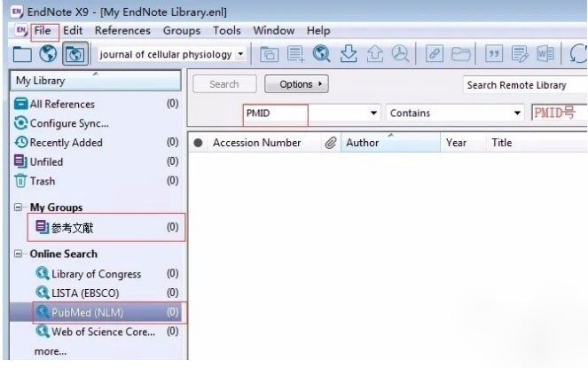Open Edit menu
Image resolution: width=588 pixels, height=368 pixels.
pyautogui.click(x=73, y=30)
